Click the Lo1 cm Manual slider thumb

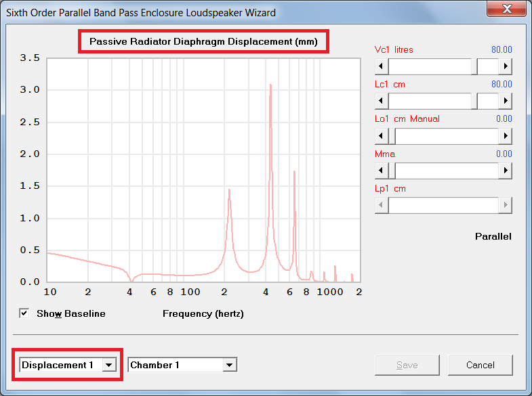(392, 136)
